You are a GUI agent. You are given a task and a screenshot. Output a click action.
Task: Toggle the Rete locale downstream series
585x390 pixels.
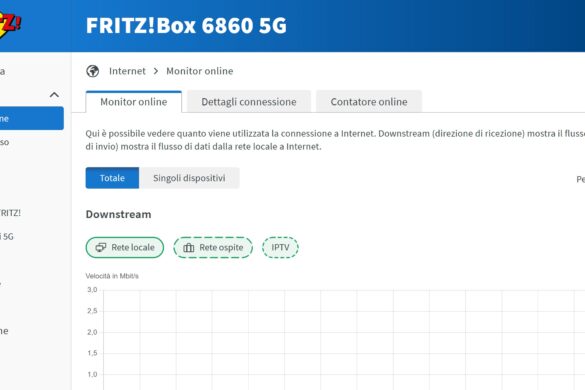click(125, 247)
